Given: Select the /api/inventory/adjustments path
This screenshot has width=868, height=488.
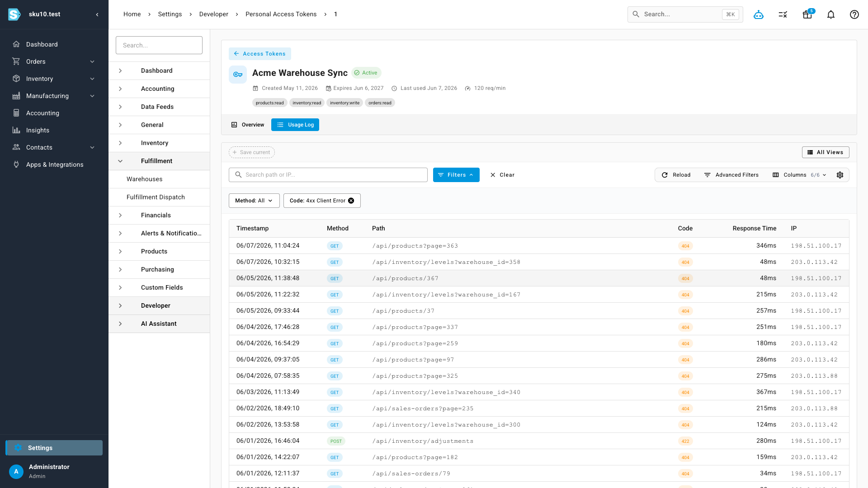Looking at the screenshot, I should pyautogui.click(x=423, y=441).
